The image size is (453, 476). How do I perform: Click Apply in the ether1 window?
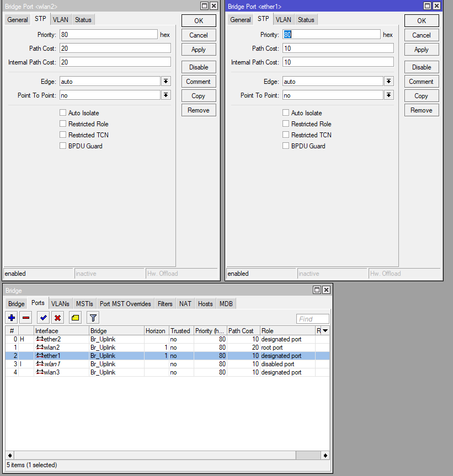click(x=422, y=50)
